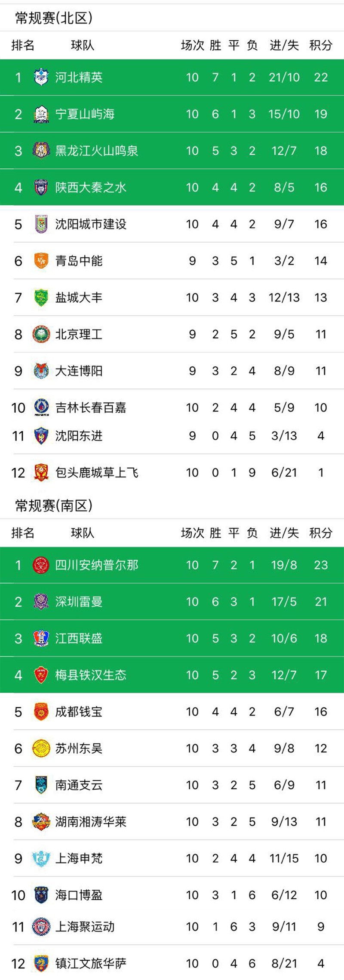Select the 常规赛(南区) section heading
The height and width of the screenshot is (980, 344).
tap(54, 506)
